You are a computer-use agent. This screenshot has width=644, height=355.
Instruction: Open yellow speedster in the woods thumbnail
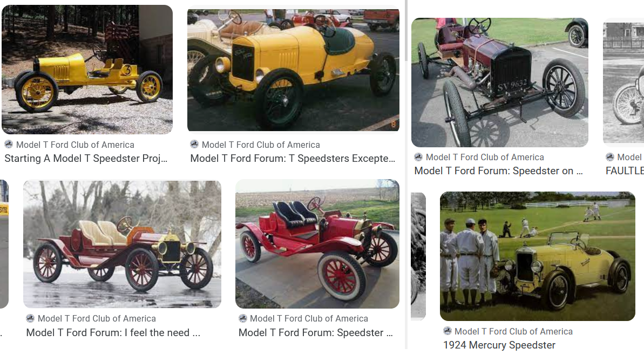pos(87,70)
